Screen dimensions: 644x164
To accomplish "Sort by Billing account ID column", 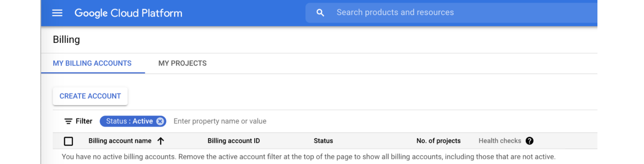I will coord(234,141).
